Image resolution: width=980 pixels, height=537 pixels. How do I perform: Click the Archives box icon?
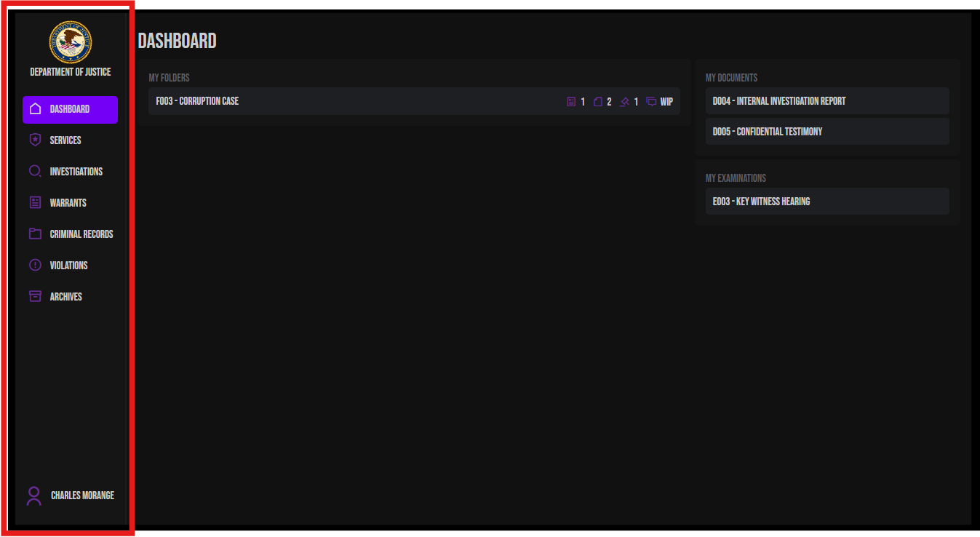point(34,296)
